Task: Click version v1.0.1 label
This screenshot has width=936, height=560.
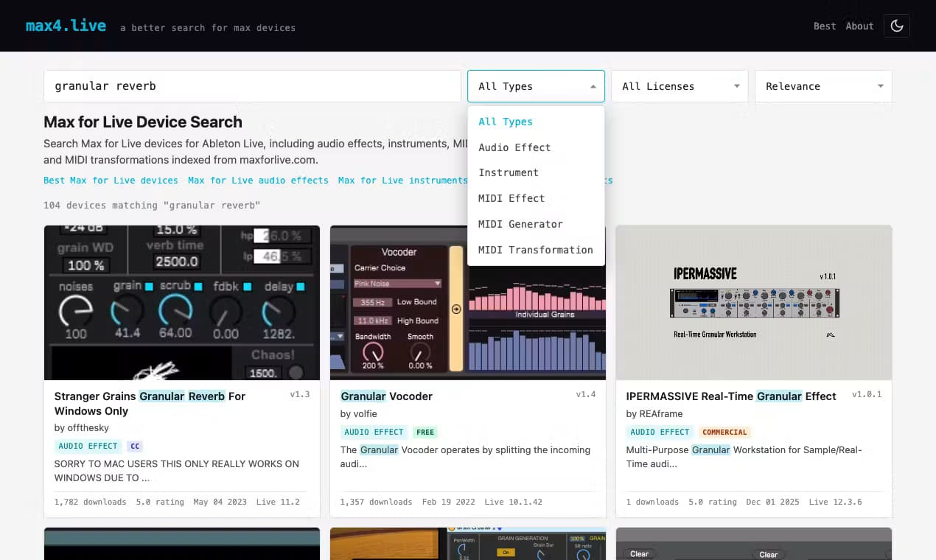Action: tap(867, 394)
